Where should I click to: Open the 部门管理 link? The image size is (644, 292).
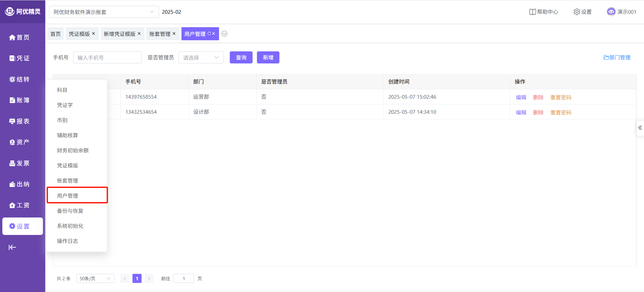point(617,57)
